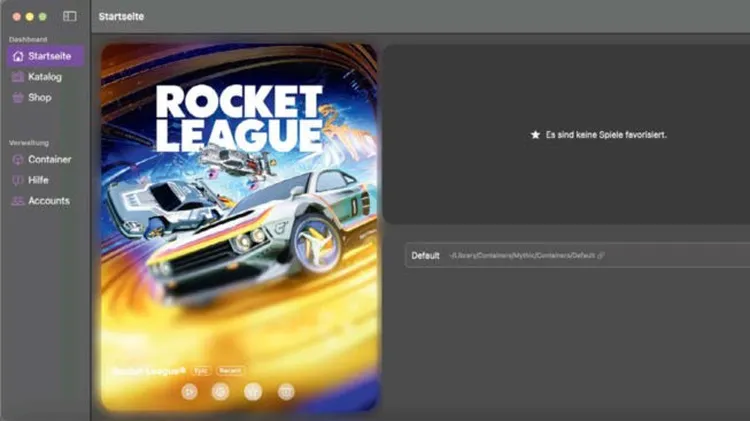Maximize the window with green button
Image resolution: width=750 pixels, height=421 pixels.
coord(43,17)
